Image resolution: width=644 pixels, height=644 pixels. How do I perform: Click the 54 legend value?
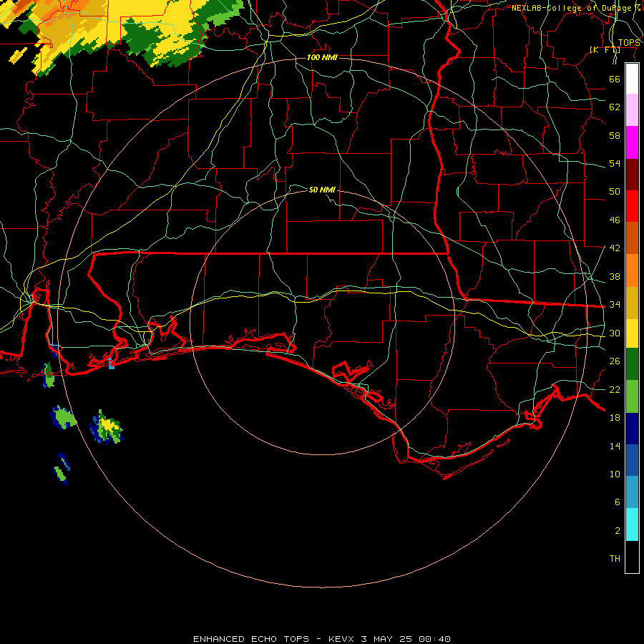(615, 163)
